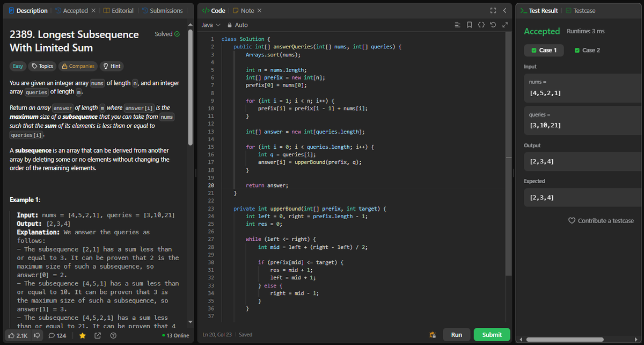Click the '13 Online' status indicator

pos(175,336)
